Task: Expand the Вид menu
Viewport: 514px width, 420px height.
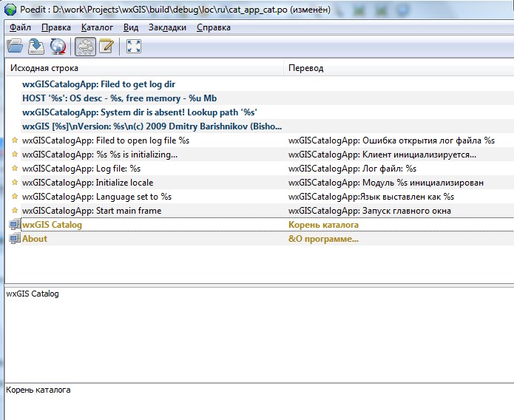Action: point(131,27)
